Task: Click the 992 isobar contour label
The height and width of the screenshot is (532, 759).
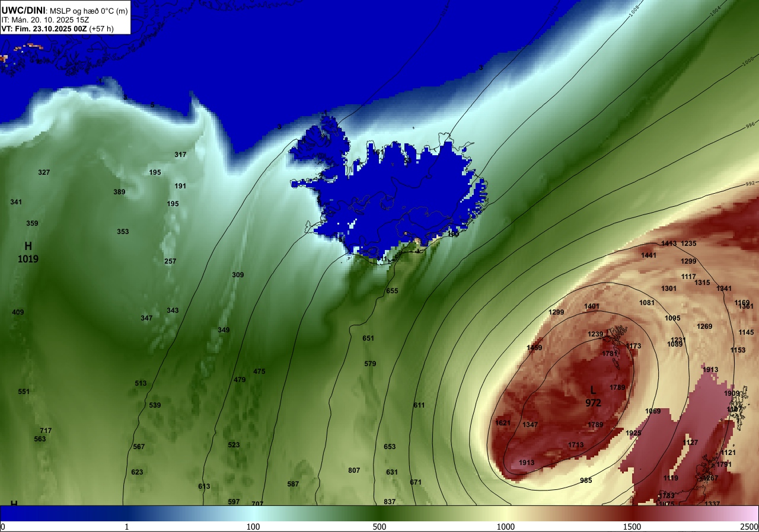Action: pyautogui.click(x=750, y=184)
